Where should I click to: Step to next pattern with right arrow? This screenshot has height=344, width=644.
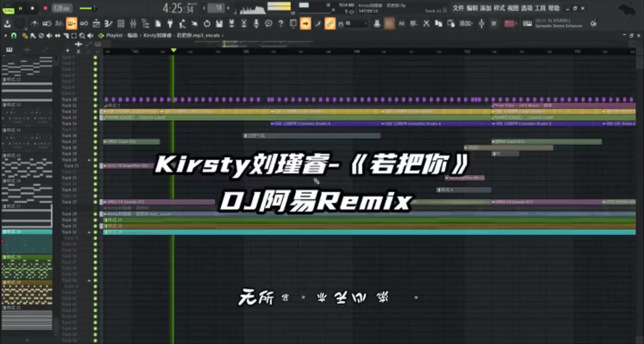pos(228,8)
